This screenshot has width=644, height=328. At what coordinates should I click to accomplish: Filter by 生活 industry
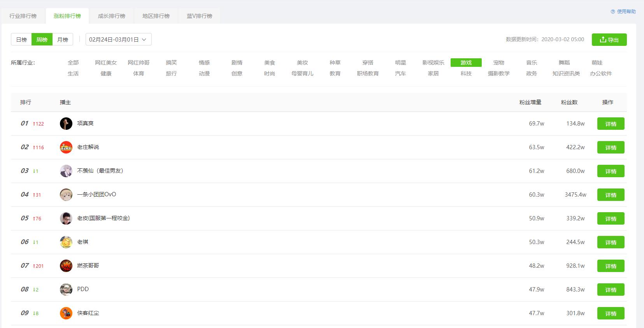[x=73, y=73]
